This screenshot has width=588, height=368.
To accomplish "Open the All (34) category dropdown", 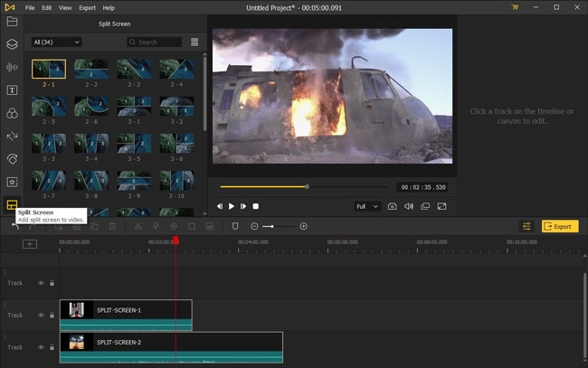I will pyautogui.click(x=56, y=42).
